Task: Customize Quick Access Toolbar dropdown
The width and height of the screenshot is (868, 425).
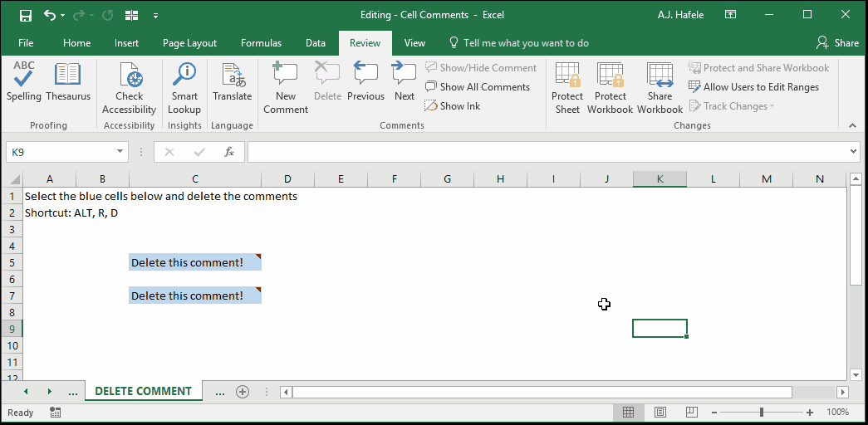Action: pyautogui.click(x=156, y=16)
